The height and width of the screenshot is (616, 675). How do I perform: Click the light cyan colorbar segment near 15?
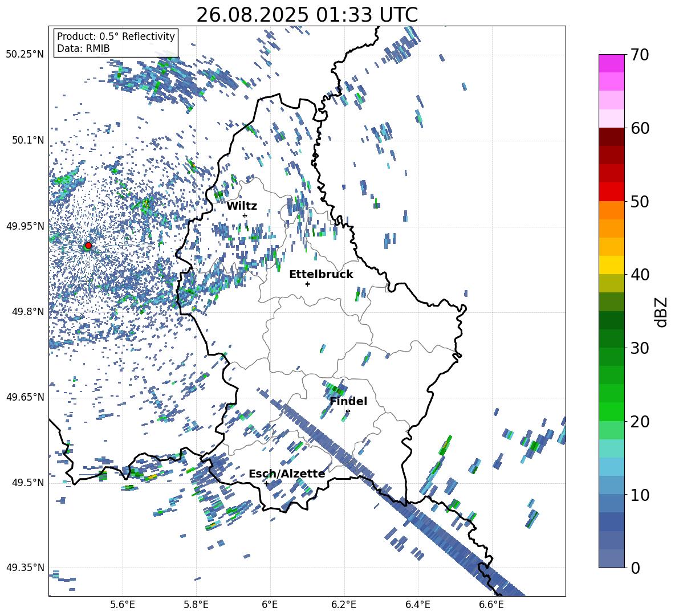point(612,448)
